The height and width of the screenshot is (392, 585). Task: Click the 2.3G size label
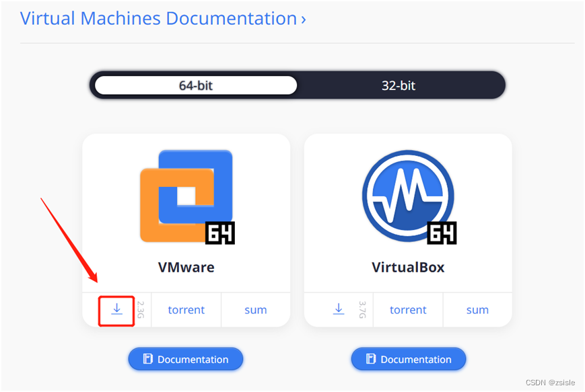click(140, 310)
